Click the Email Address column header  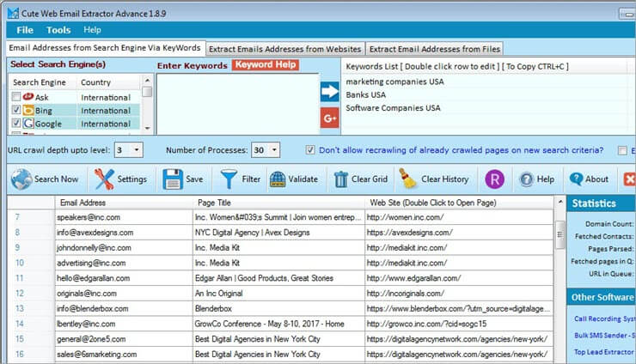(124, 203)
